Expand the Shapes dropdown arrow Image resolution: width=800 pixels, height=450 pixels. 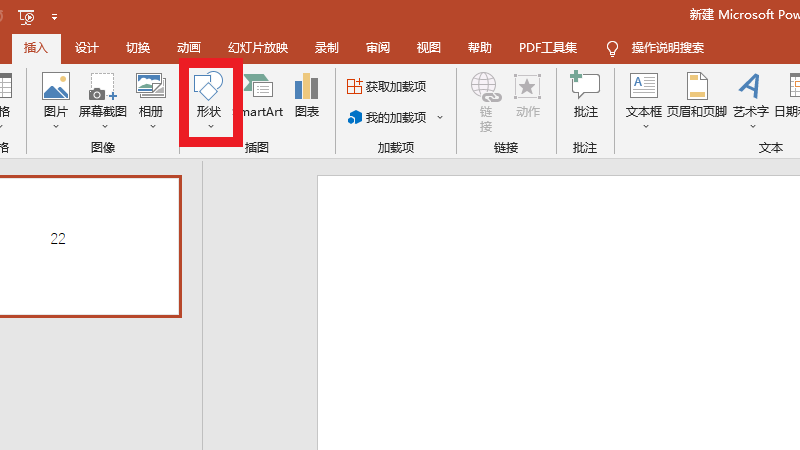(x=210, y=126)
